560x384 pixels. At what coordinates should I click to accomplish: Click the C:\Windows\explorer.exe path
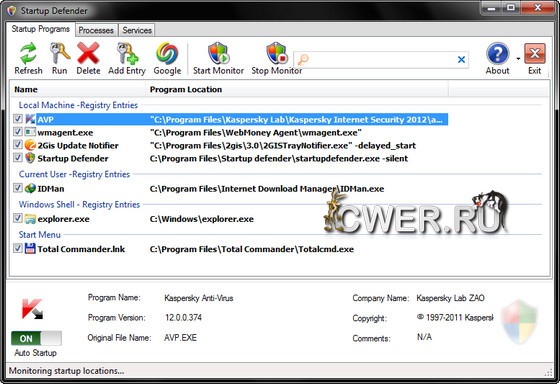tap(202, 219)
